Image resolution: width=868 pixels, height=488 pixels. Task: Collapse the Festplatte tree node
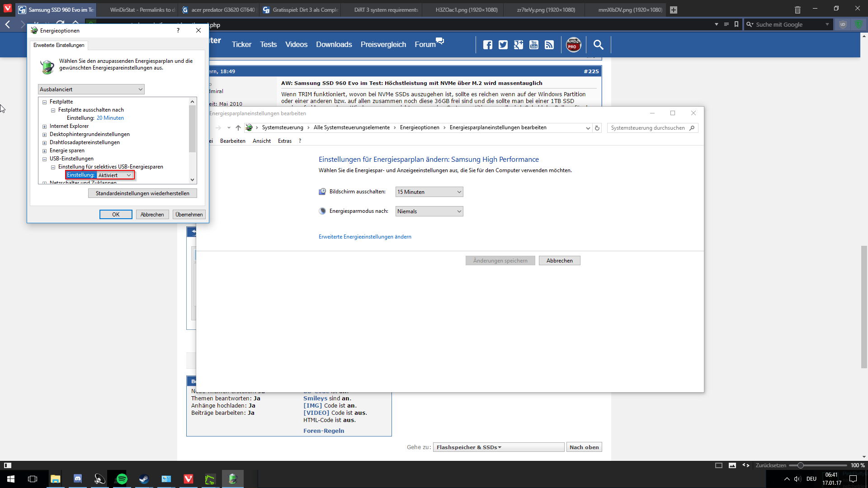coord(45,102)
